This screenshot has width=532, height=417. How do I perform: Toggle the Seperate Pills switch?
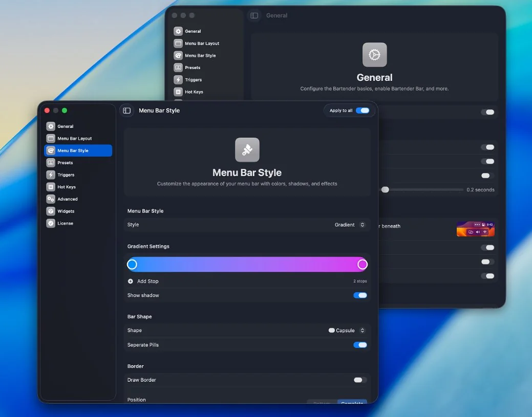click(x=360, y=345)
